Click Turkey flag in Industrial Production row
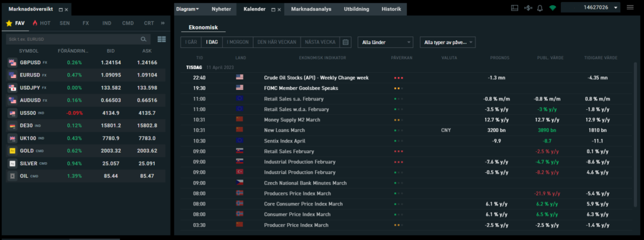This screenshot has width=644, height=240. click(x=240, y=172)
